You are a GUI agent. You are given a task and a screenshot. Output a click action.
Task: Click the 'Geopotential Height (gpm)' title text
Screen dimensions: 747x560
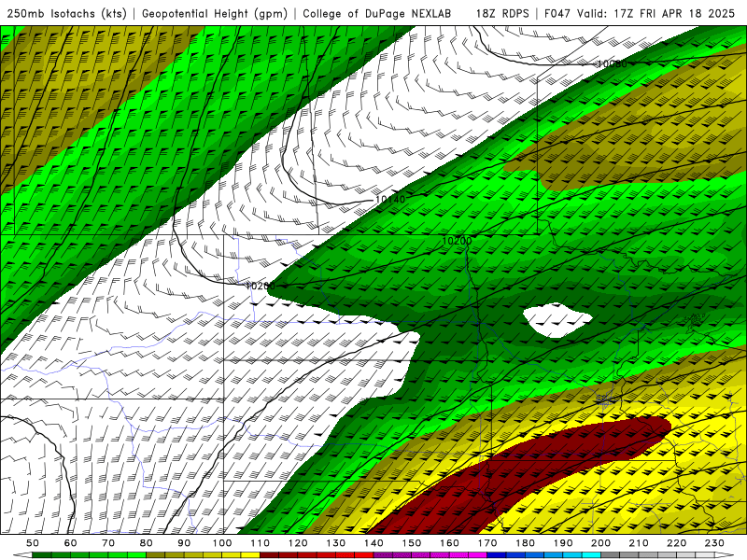[215, 13]
